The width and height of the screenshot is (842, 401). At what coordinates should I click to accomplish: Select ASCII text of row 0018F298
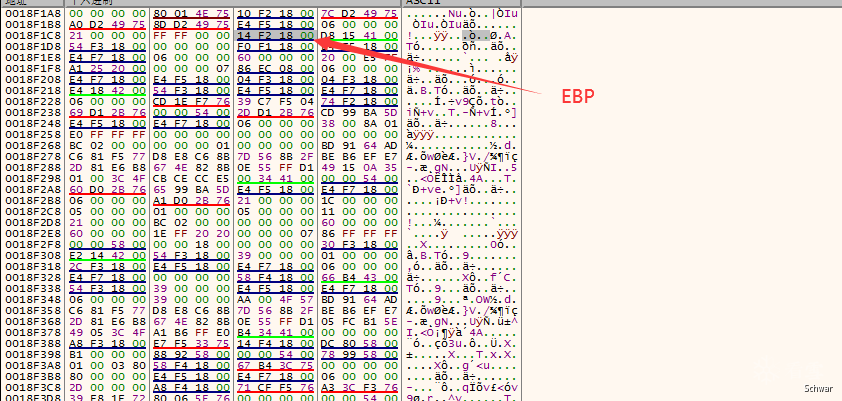[462, 179]
